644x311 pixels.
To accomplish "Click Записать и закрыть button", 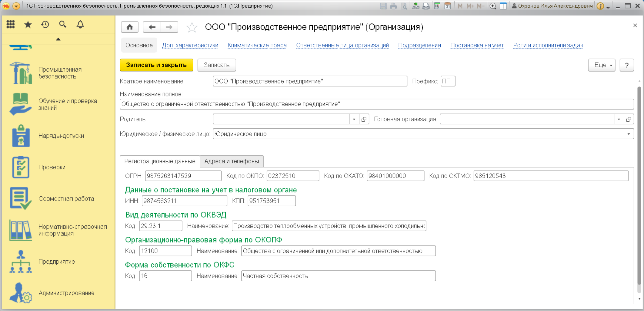I will pos(156,65).
